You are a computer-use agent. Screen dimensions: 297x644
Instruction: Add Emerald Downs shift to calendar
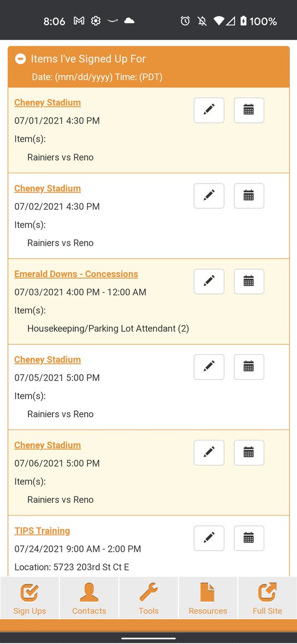[x=249, y=281]
